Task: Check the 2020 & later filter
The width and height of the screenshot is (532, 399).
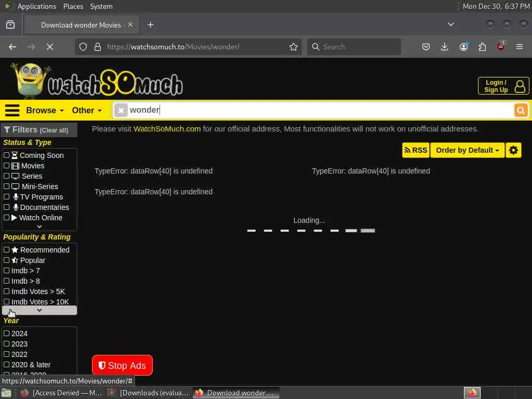Action: pos(6,364)
